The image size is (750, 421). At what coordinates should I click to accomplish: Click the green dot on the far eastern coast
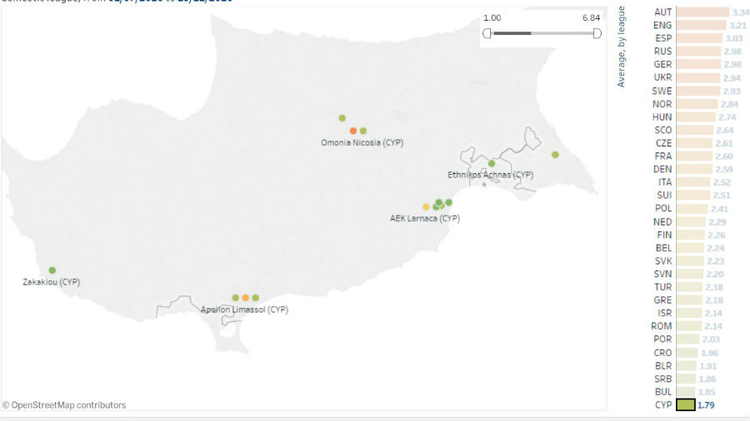point(555,155)
